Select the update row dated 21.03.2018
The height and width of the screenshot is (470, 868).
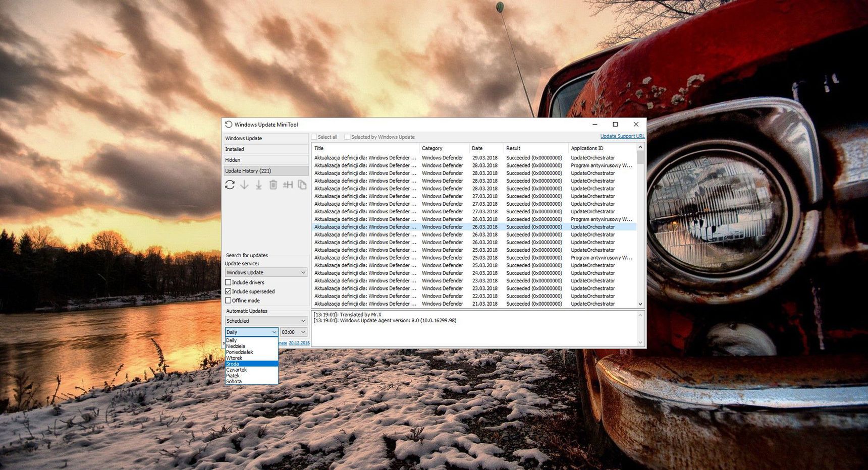[x=474, y=304]
